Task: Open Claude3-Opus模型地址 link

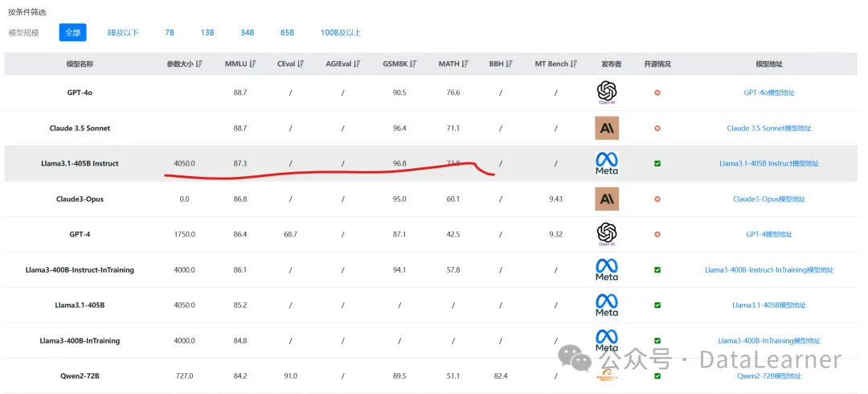Action: click(769, 199)
